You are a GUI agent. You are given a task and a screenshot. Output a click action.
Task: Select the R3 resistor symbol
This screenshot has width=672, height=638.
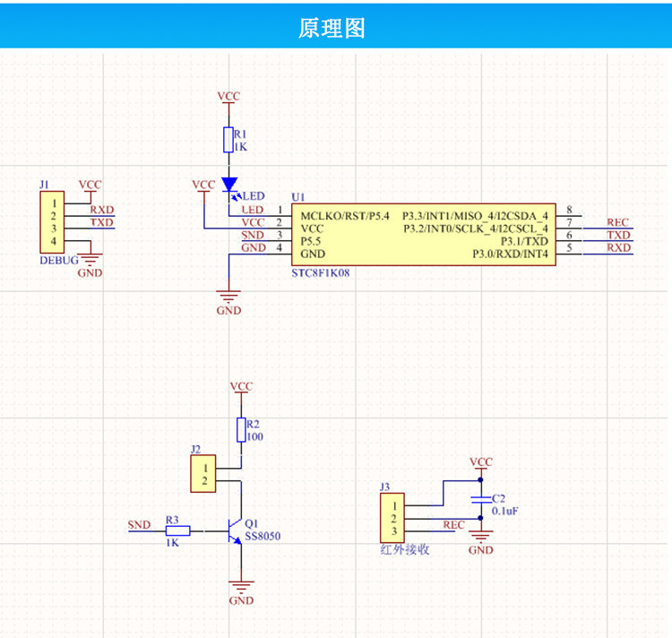point(178,530)
